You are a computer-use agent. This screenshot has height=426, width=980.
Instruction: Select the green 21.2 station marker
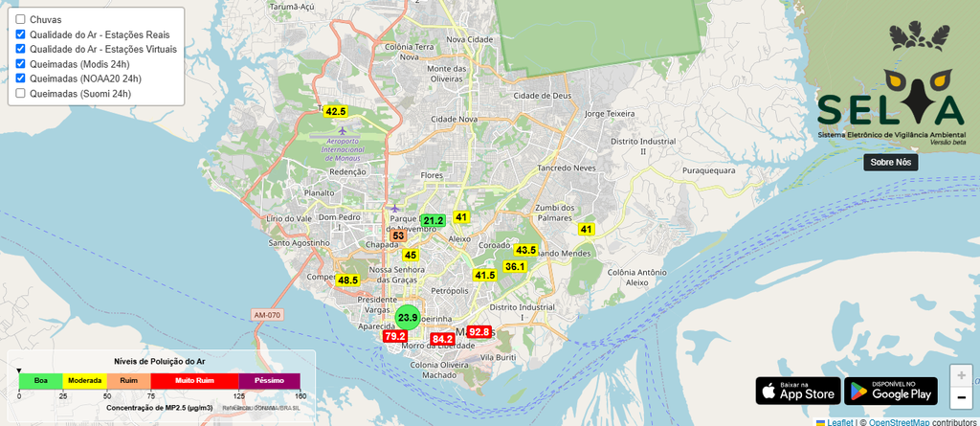pyautogui.click(x=434, y=220)
